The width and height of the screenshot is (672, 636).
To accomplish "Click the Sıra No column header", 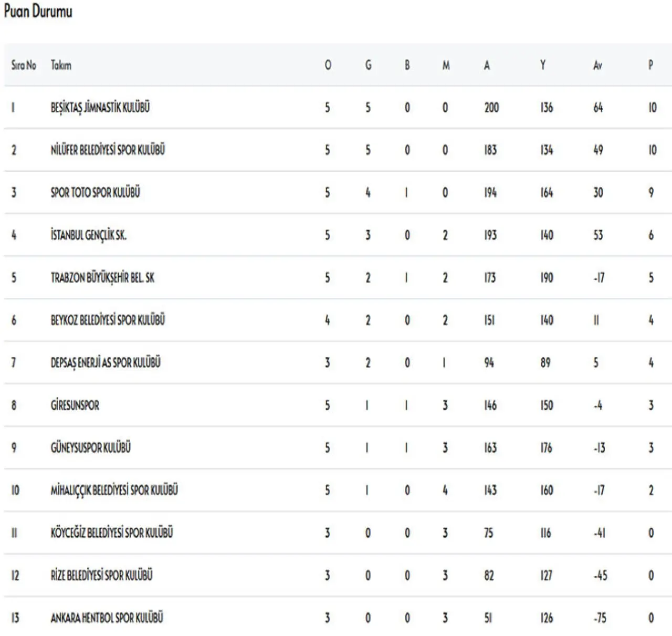I will click(x=24, y=66).
